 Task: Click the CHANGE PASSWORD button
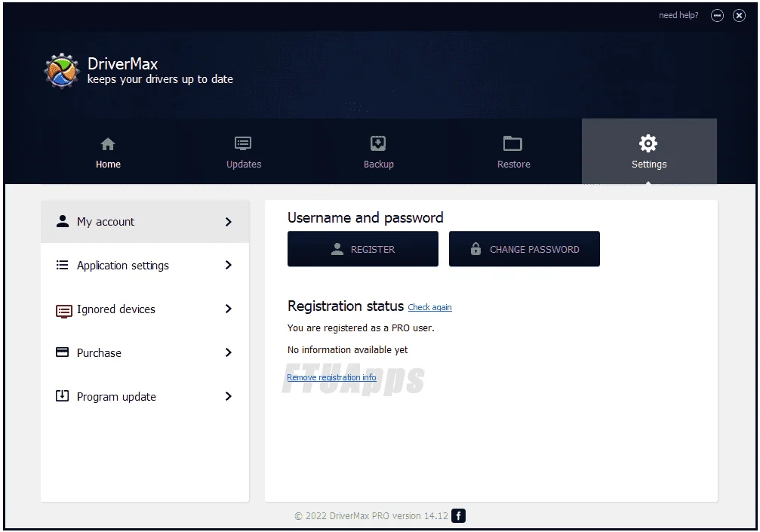click(x=525, y=248)
